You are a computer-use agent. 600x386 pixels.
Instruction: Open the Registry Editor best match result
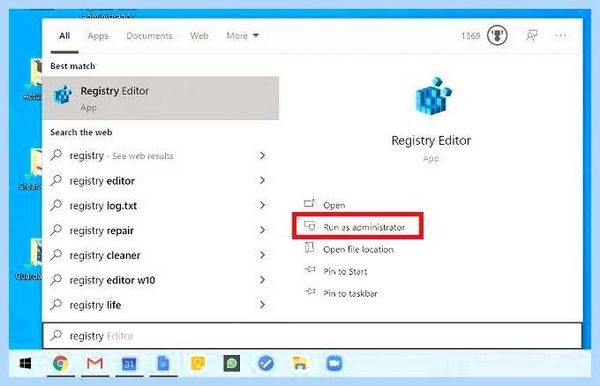coord(161,98)
